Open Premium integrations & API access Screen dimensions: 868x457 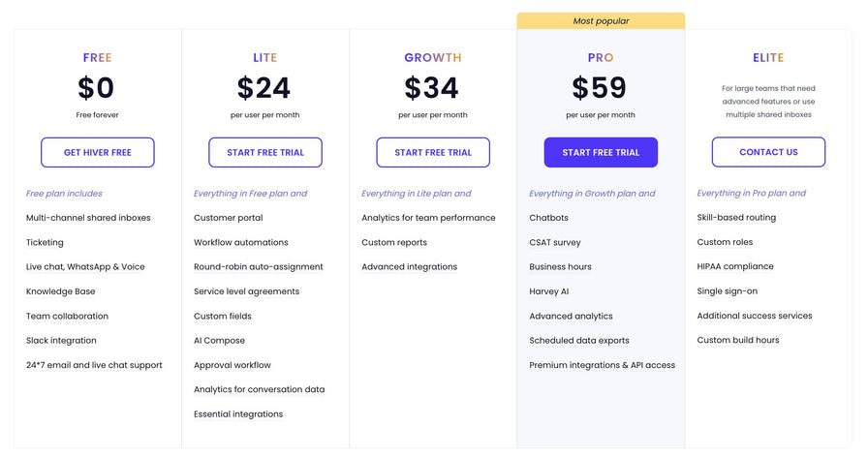(x=602, y=365)
